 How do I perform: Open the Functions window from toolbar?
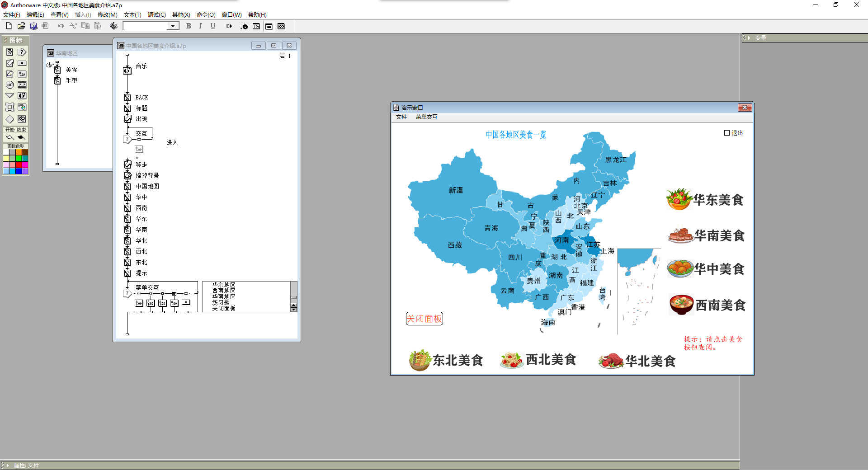pos(256,26)
